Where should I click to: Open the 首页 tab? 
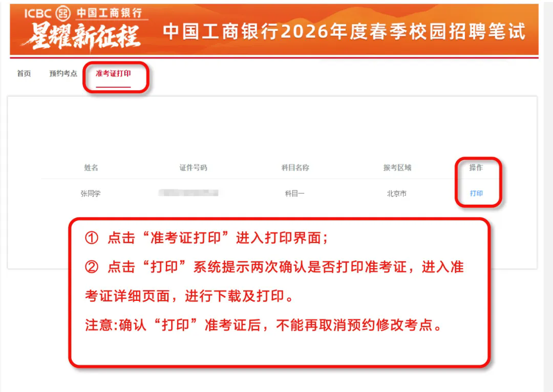point(24,73)
